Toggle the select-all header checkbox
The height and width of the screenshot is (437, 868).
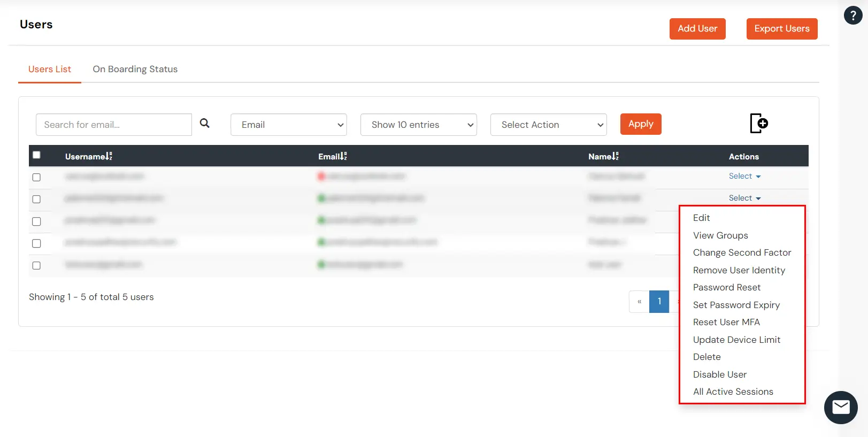[x=36, y=155]
